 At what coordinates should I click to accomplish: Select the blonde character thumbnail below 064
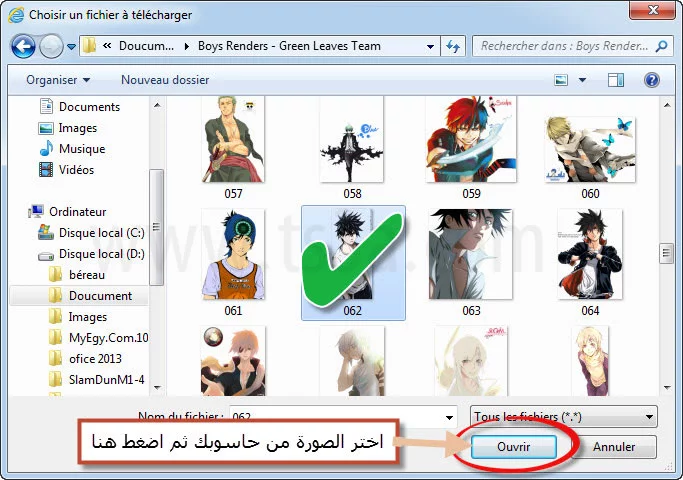590,361
